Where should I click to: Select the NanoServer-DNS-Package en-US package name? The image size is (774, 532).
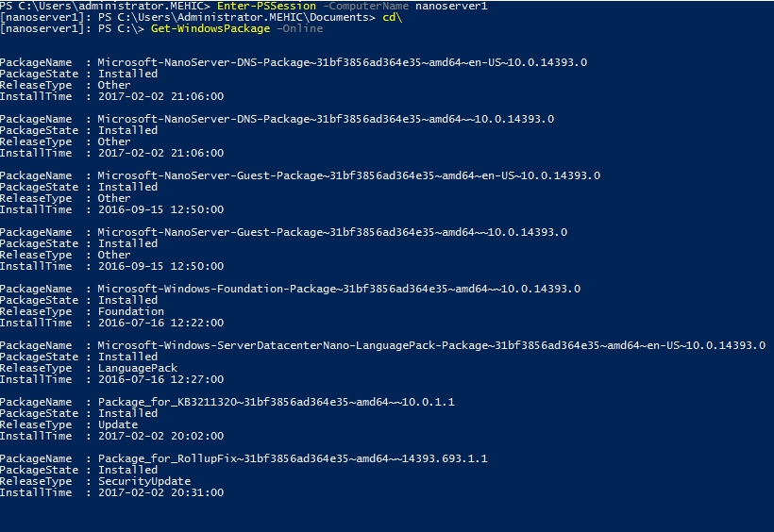342,63
